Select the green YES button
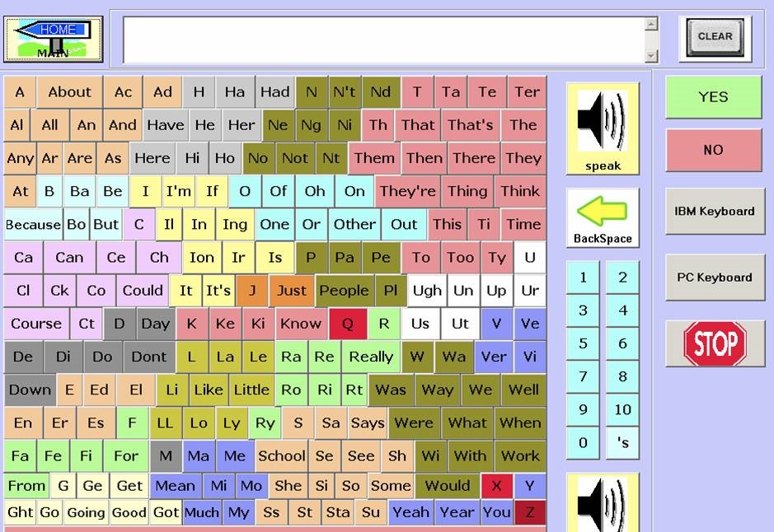 point(713,97)
